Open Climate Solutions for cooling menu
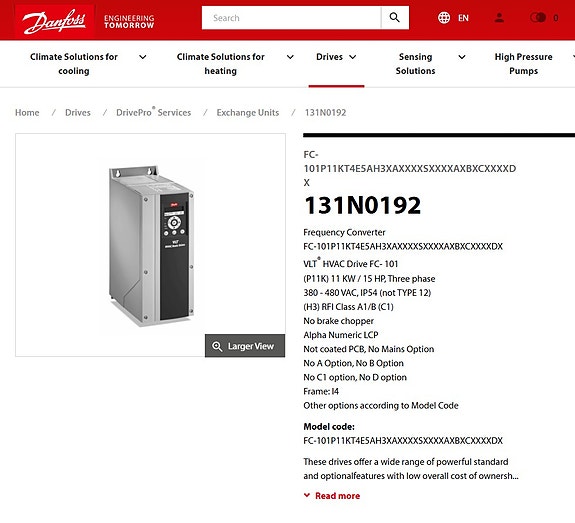This screenshot has height=523, width=575. click(74, 64)
